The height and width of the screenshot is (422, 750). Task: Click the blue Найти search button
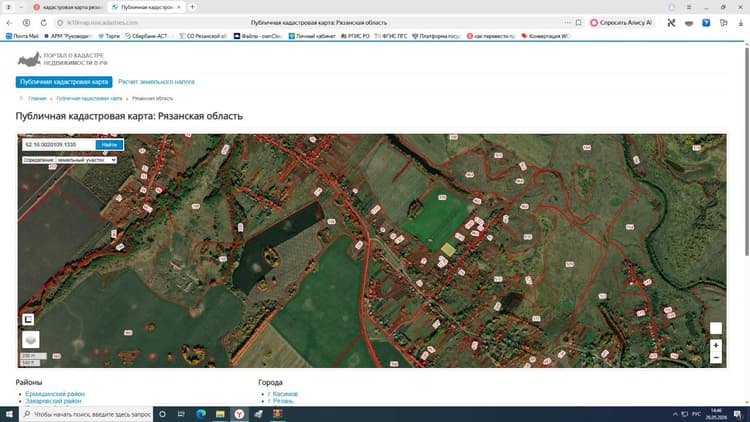109,144
